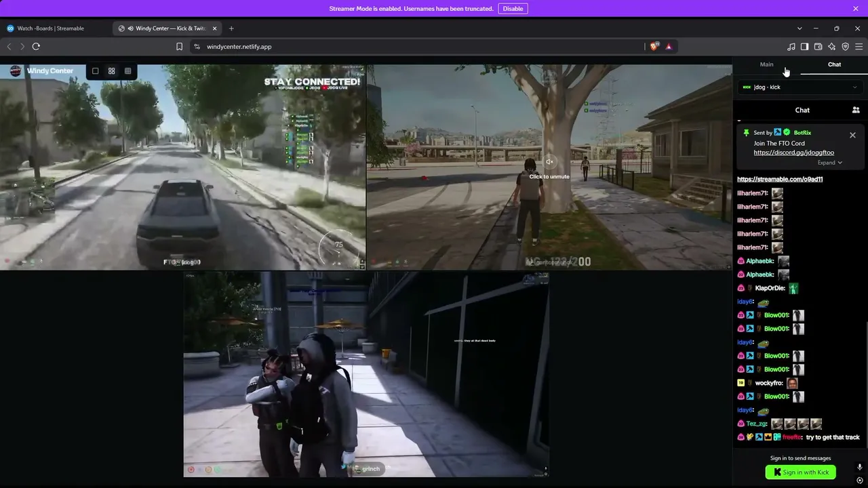Viewport: 868px width, 488px height.
Task: Select the Windy Center browser tab
Action: click(167, 28)
